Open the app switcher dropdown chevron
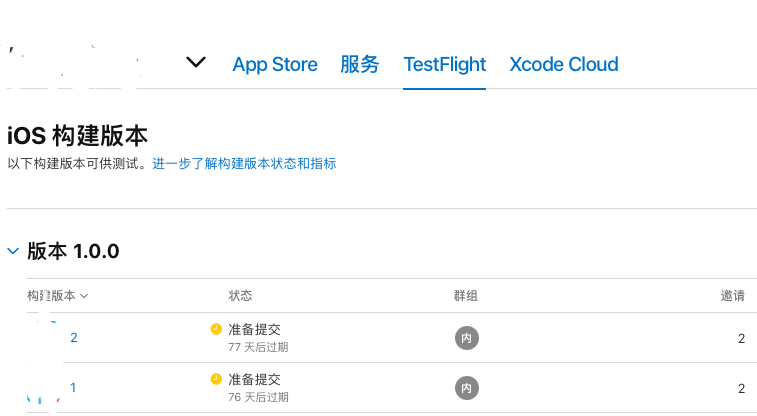 tap(196, 62)
